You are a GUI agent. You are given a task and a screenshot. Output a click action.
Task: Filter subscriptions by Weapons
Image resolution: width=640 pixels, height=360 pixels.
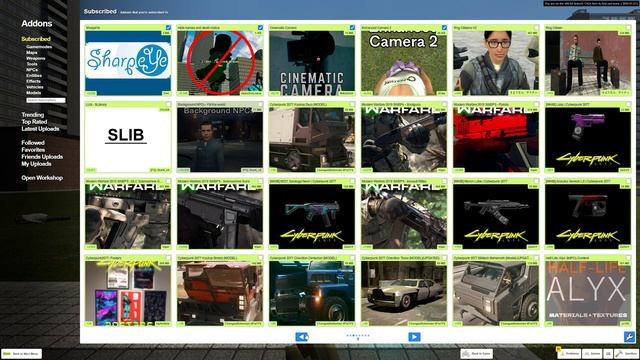tap(36, 58)
